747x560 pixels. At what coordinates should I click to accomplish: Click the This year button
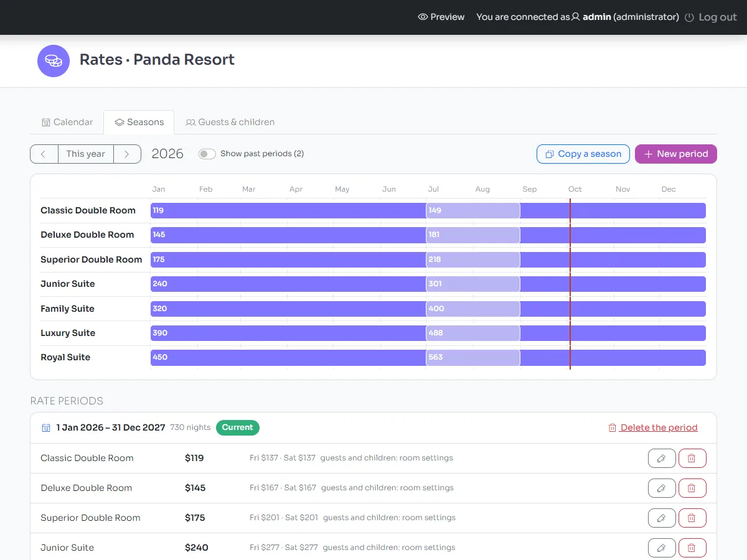point(86,154)
